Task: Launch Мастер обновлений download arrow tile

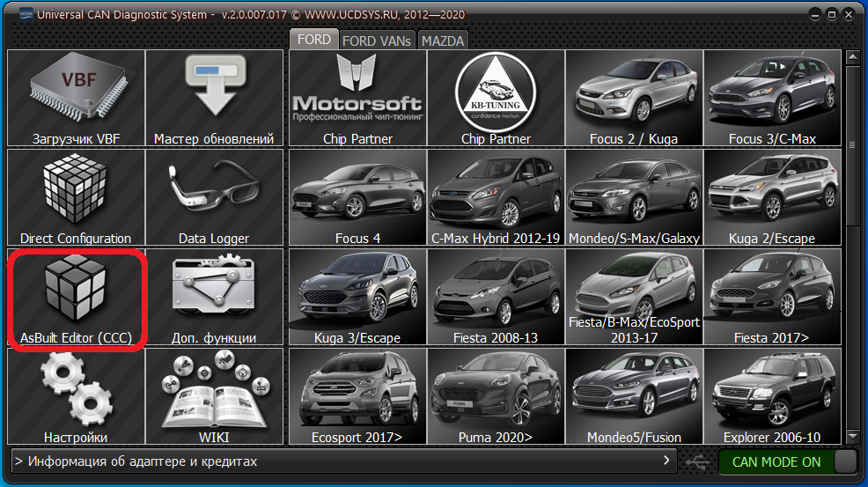Action: [x=214, y=98]
